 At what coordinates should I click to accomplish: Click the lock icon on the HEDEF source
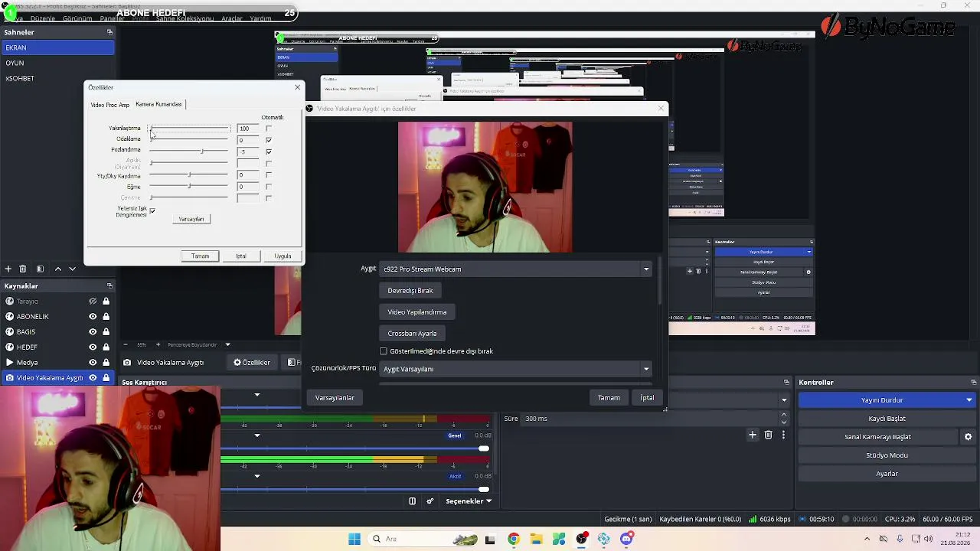pyautogui.click(x=106, y=347)
